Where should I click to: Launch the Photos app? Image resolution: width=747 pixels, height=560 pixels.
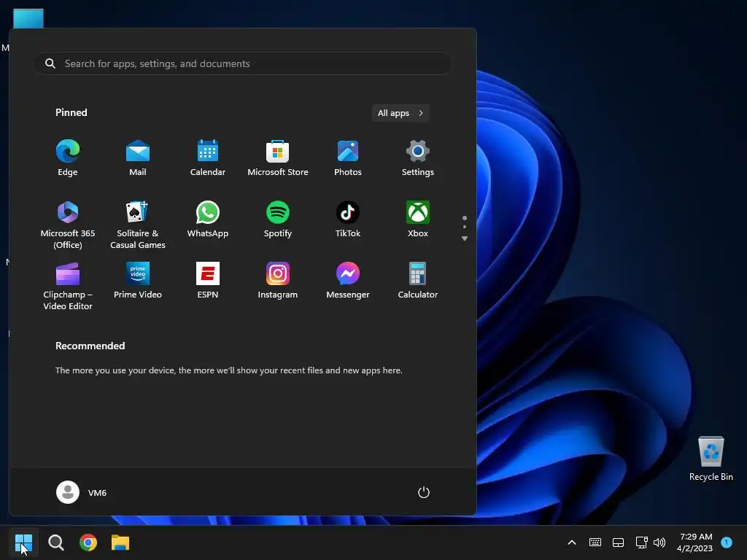(348, 158)
